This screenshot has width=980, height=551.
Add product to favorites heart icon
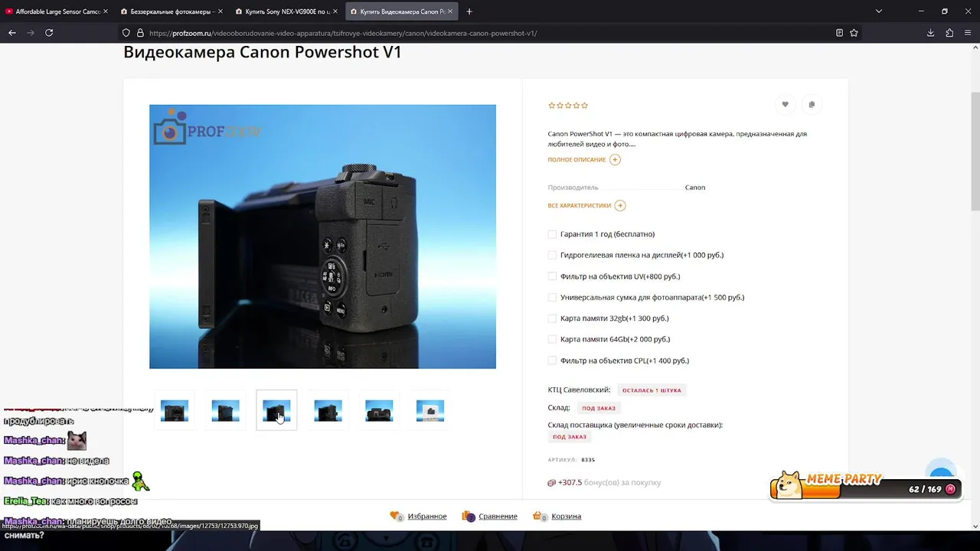click(x=785, y=104)
